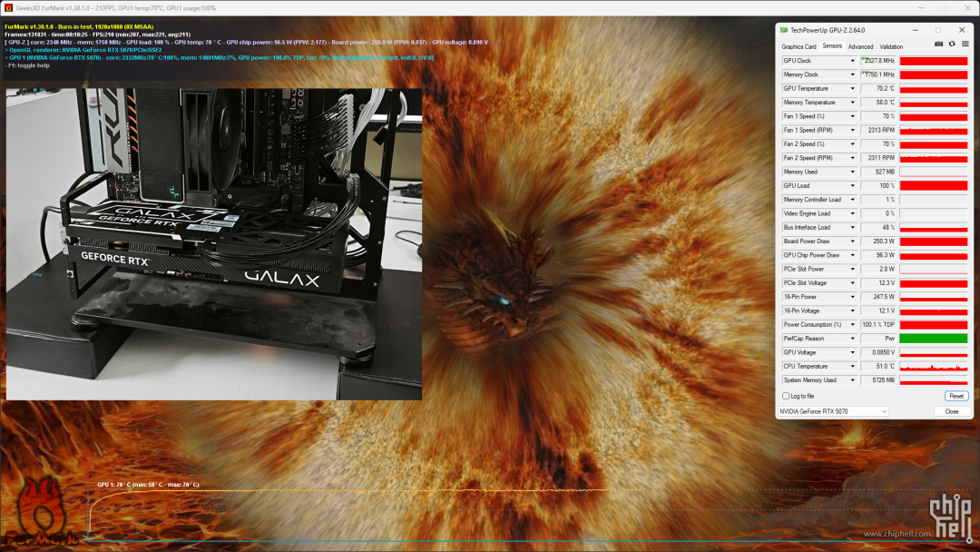980x552 pixels.
Task: Open the Fan 1 Speed (%) dropdown
Action: click(x=852, y=116)
